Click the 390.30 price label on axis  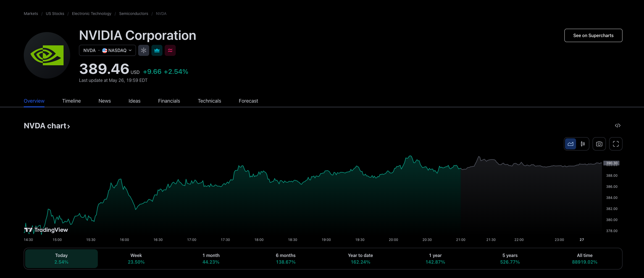click(x=611, y=163)
